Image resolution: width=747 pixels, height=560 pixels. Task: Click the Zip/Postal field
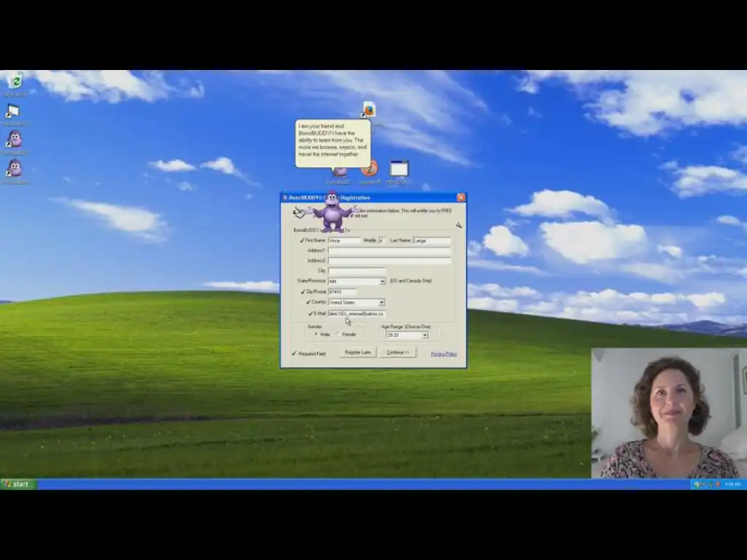pyautogui.click(x=342, y=292)
